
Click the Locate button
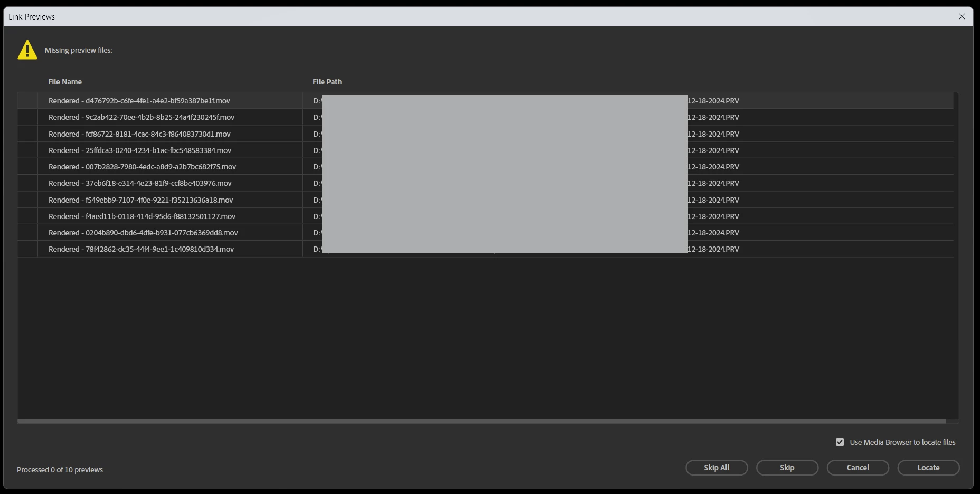point(928,468)
